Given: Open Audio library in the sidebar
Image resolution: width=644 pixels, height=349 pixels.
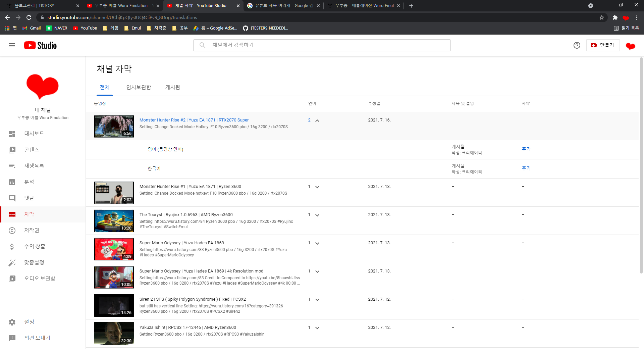Looking at the screenshot, I should coord(43,279).
